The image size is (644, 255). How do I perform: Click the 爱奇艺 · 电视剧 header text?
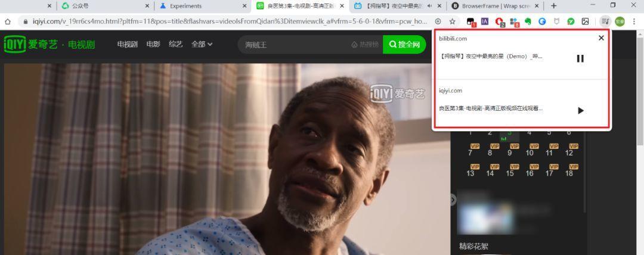pyautogui.click(x=61, y=44)
